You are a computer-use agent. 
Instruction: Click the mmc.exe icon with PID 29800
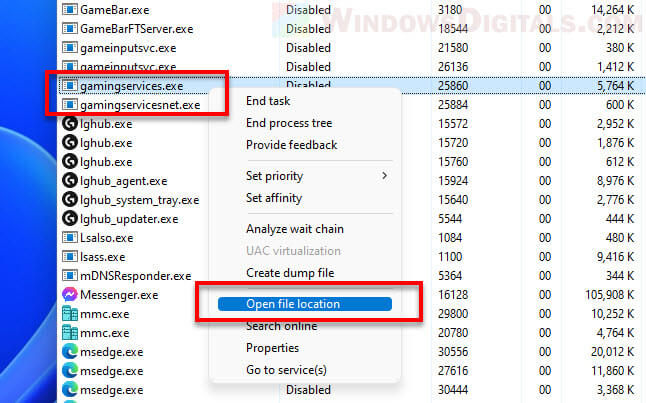[x=70, y=314]
